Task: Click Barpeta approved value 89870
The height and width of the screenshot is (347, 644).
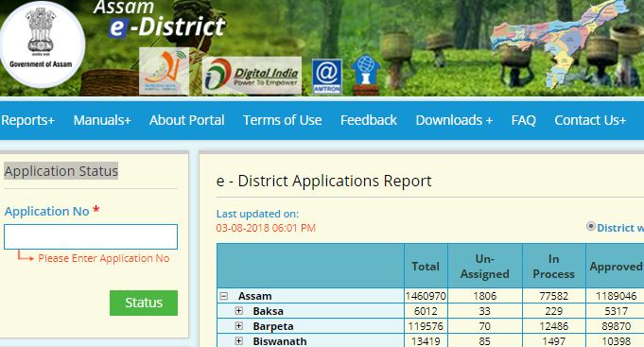Action: point(616,326)
